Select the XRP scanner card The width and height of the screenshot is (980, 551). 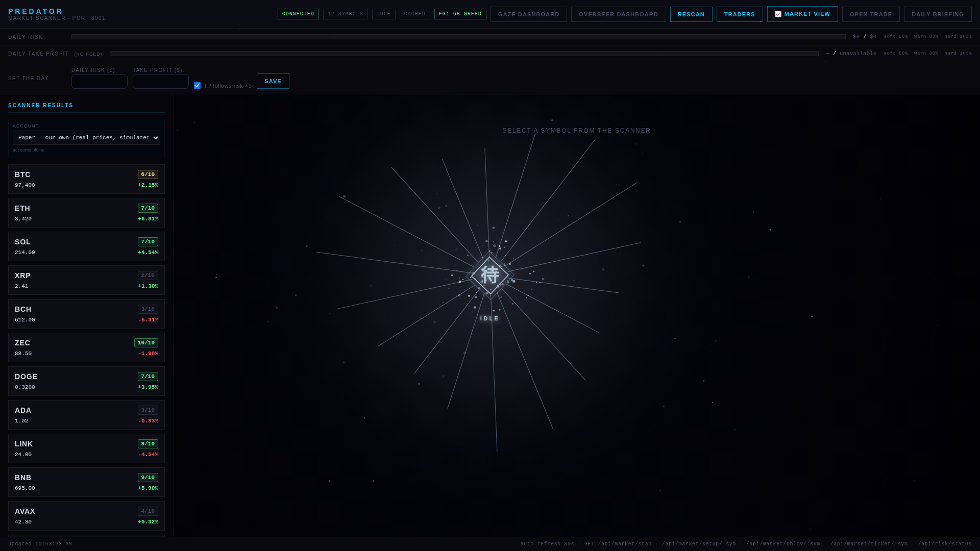(x=86, y=280)
